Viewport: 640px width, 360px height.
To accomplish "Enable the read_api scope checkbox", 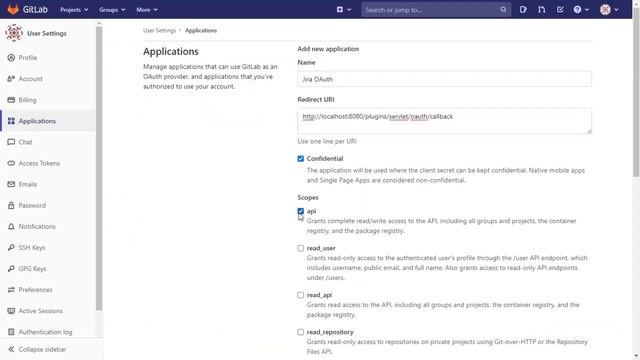I will 301,295.
